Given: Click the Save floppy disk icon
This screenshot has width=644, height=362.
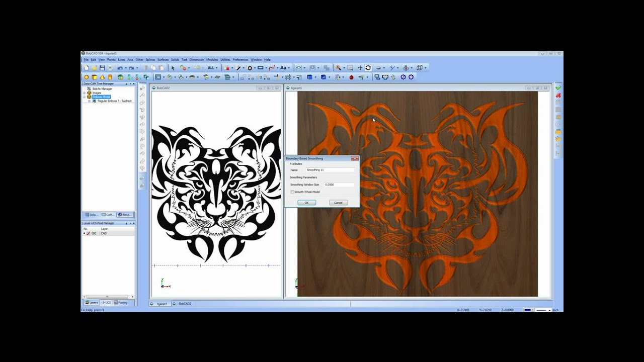Looking at the screenshot, I should pos(102,68).
